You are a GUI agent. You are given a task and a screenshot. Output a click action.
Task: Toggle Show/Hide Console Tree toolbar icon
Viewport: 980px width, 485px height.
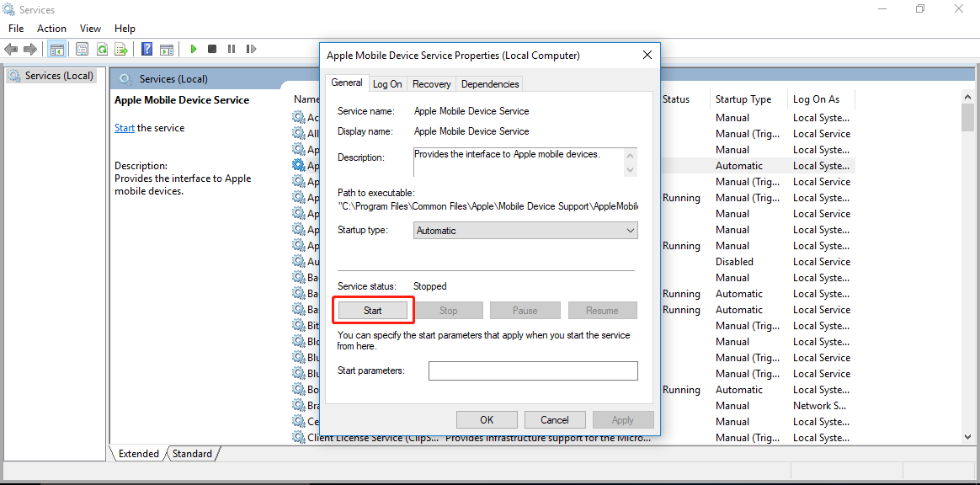[x=57, y=49]
